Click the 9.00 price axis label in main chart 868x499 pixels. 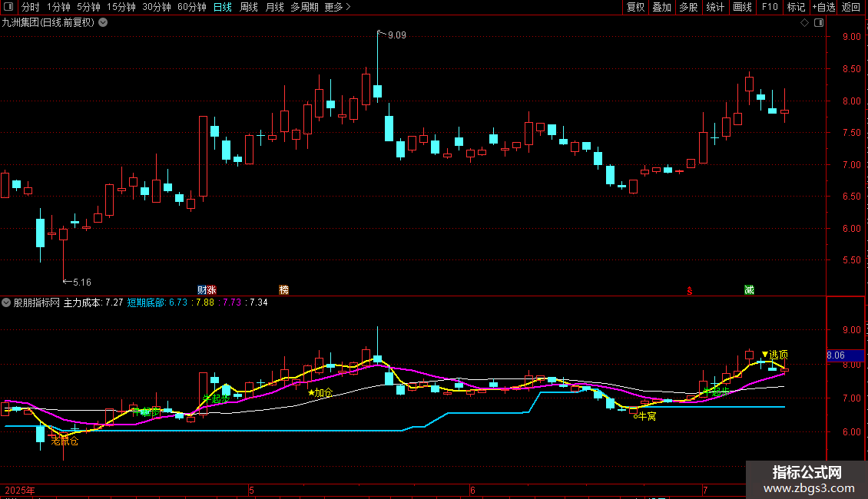click(851, 37)
